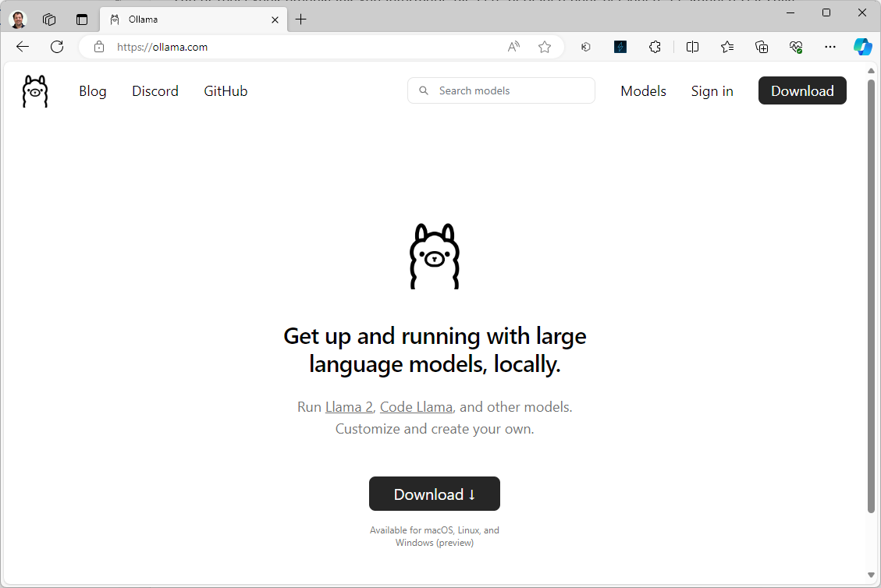Open the browser Extensions puzzle icon
This screenshot has height=588, width=881.
(655, 47)
